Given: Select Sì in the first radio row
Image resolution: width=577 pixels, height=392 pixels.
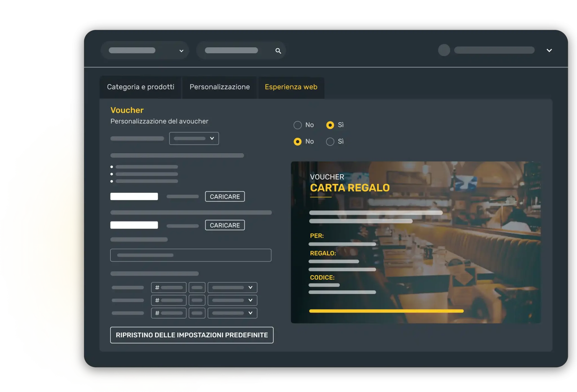Looking at the screenshot, I should [330, 125].
